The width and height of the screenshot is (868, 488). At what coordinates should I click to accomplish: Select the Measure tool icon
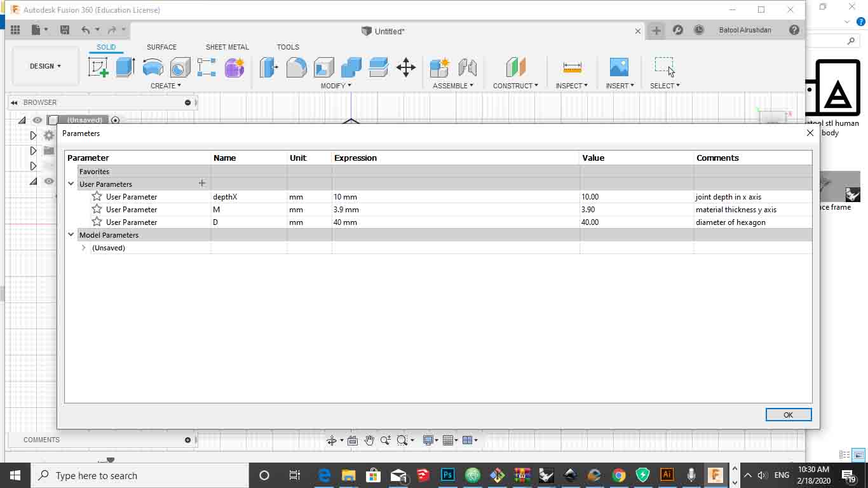572,67
